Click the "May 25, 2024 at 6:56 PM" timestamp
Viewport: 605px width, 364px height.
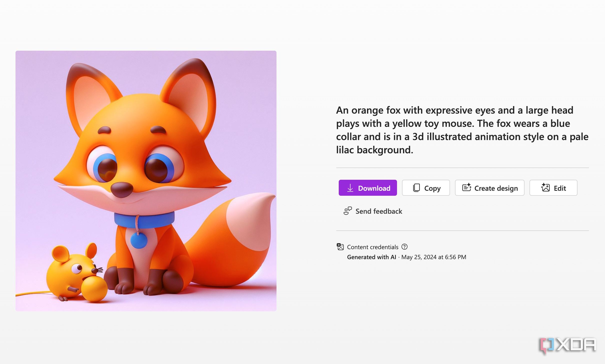pyautogui.click(x=434, y=257)
